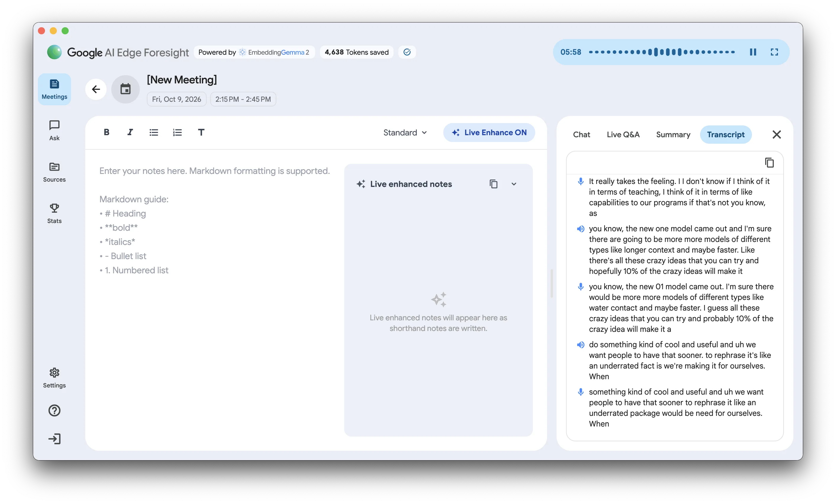Apply bold formatting
Viewport: 836px width, 504px height.
pos(107,132)
